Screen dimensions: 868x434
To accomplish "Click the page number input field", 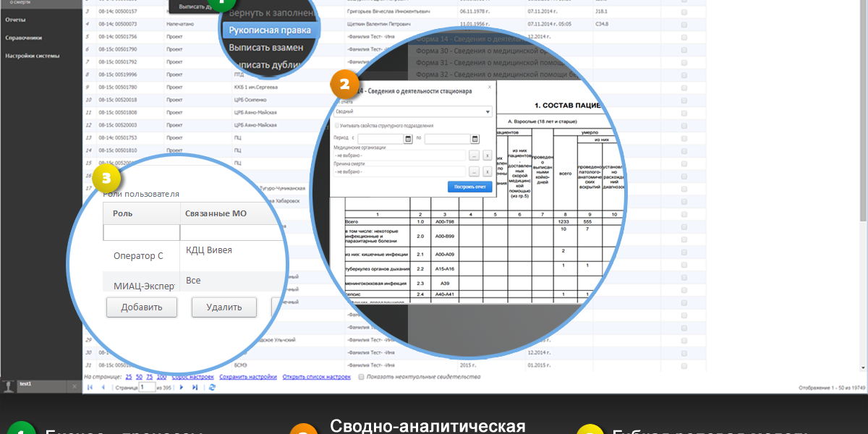I will (146, 388).
